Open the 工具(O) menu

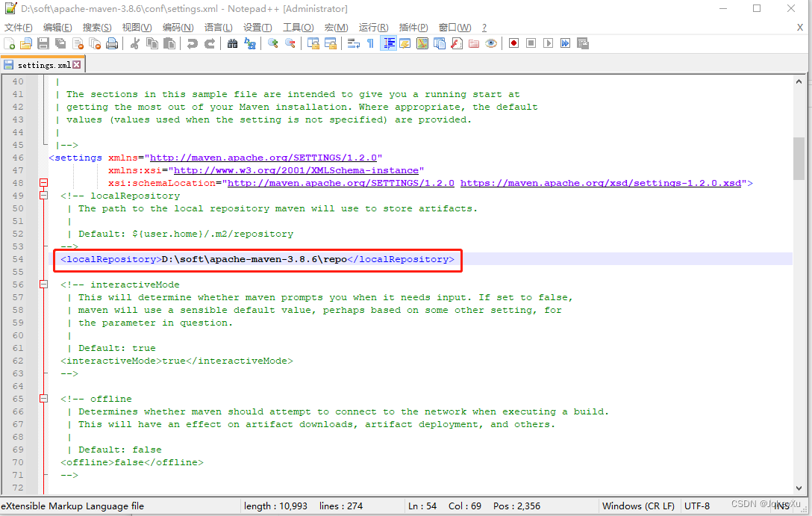[298, 28]
